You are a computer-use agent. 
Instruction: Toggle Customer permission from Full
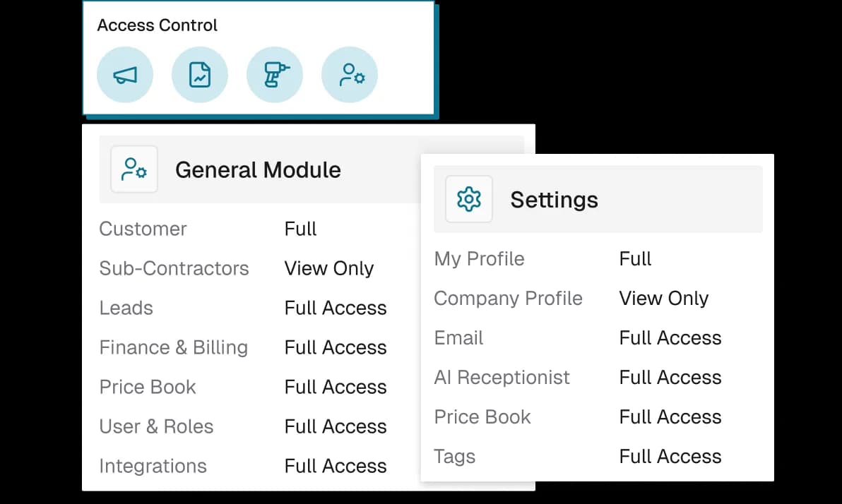pyautogui.click(x=300, y=229)
